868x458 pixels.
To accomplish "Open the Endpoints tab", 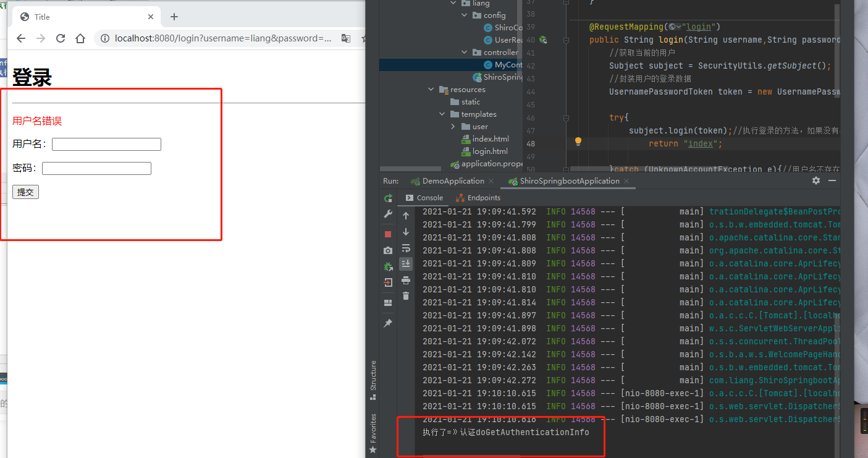I will (478, 198).
